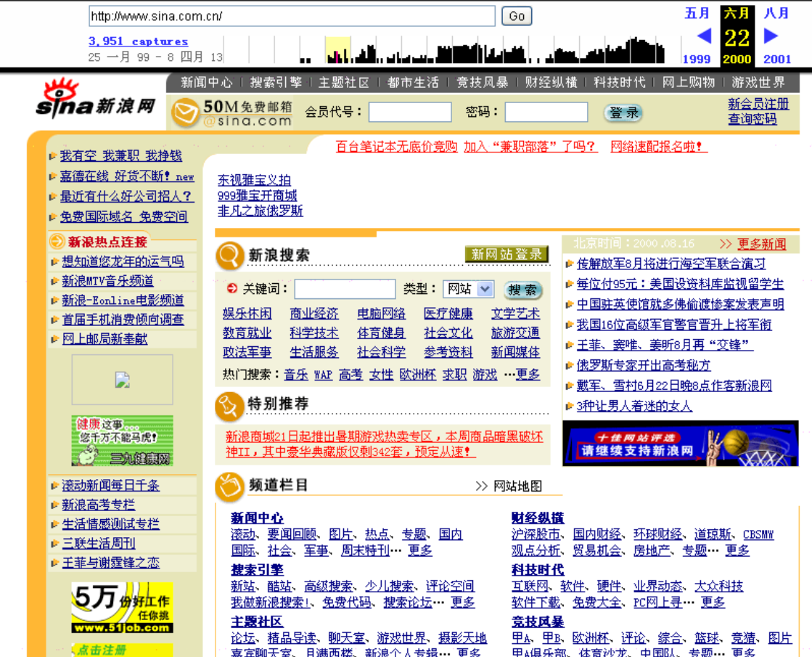The image size is (812, 657).
Task: Open 网上购物 in top navigation
Action: point(688,82)
